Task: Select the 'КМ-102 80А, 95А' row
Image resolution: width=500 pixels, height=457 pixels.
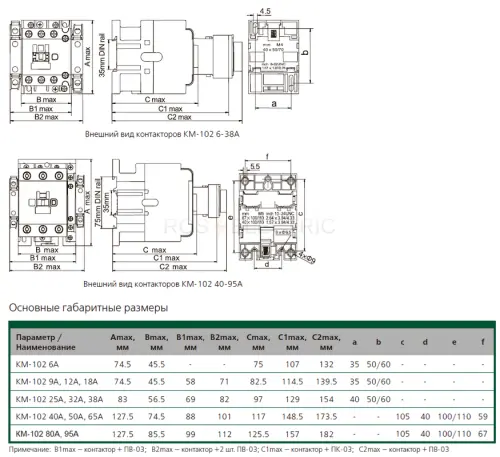Action: click(252, 434)
